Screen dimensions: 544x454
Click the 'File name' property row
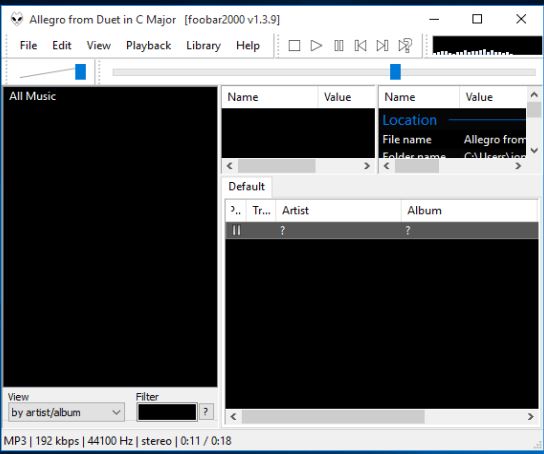pyautogui.click(x=453, y=139)
